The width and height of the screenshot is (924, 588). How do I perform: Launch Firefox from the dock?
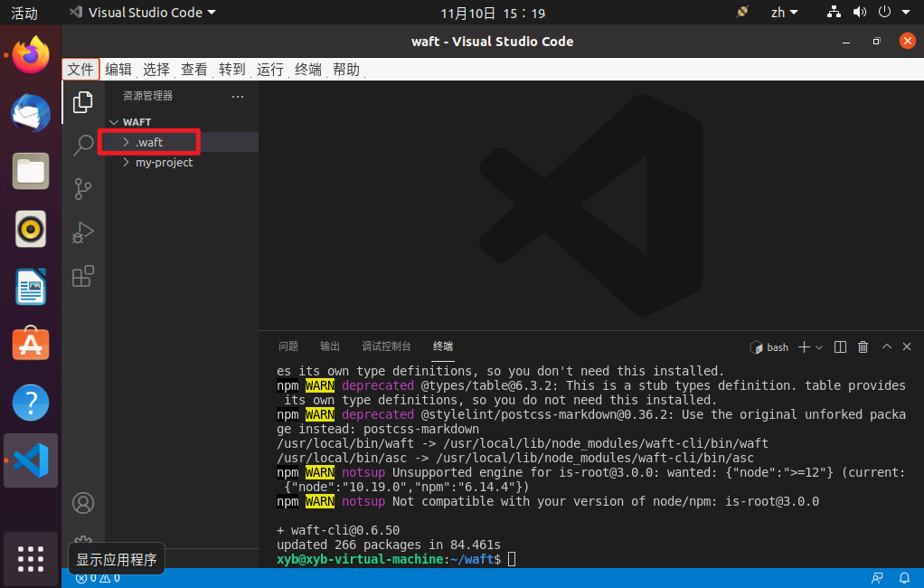coord(31,55)
